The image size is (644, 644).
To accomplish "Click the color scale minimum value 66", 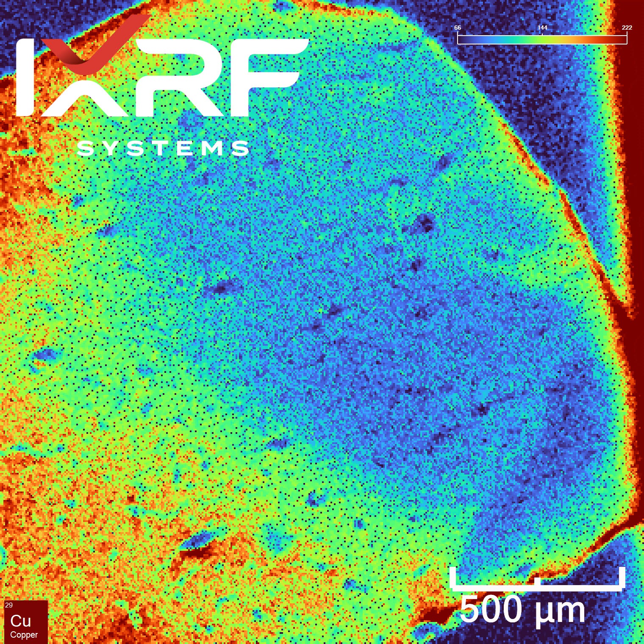I will tap(458, 28).
